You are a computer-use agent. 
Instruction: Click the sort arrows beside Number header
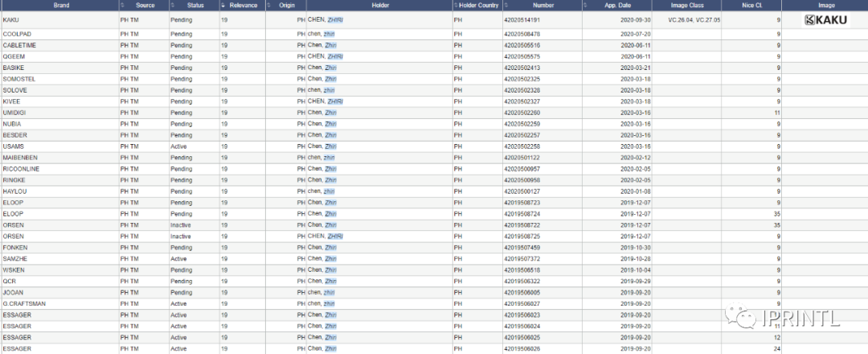[x=506, y=5]
